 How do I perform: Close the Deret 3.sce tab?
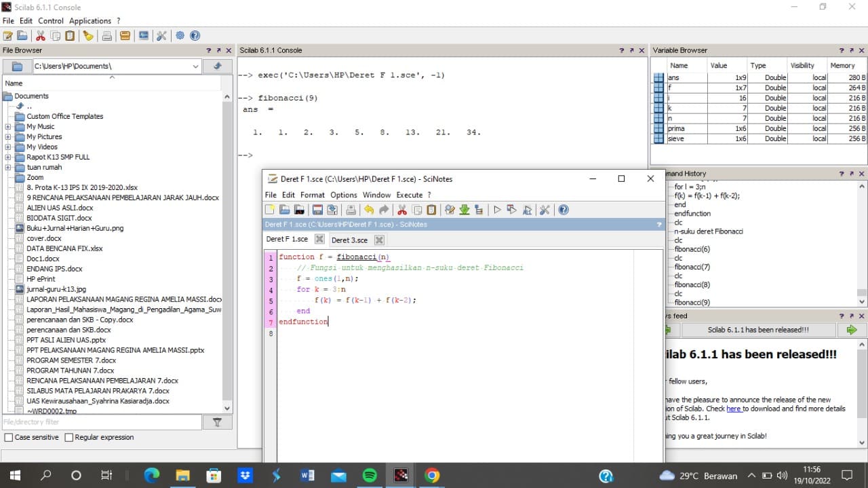tap(379, 240)
